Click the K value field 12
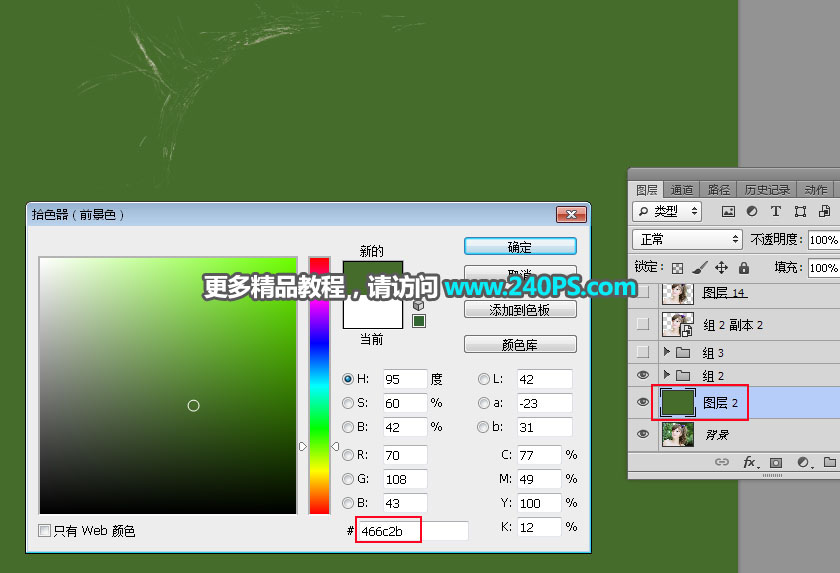The image size is (840, 573). [539, 527]
